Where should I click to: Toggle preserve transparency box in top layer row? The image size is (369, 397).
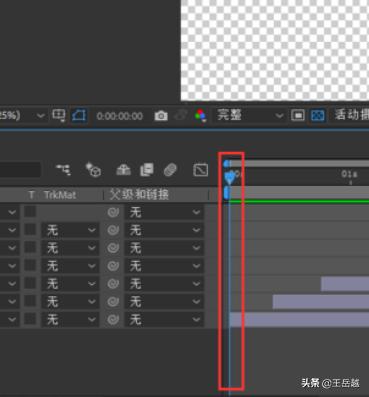pos(30,212)
